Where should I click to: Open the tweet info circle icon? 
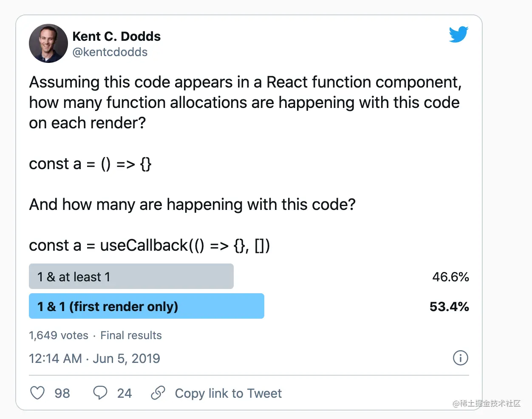[x=461, y=358]
